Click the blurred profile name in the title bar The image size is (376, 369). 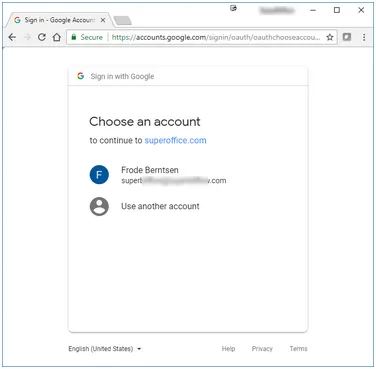[277, 10]
